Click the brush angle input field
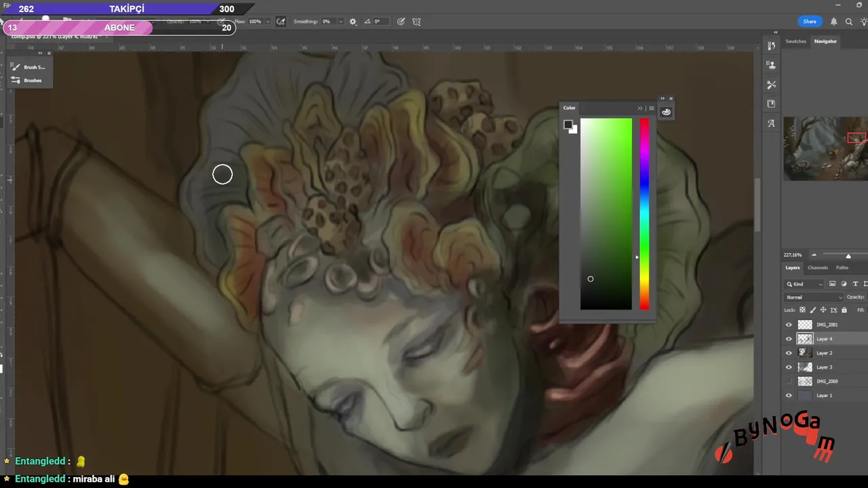868x488 pixels. tap(380, 22)
